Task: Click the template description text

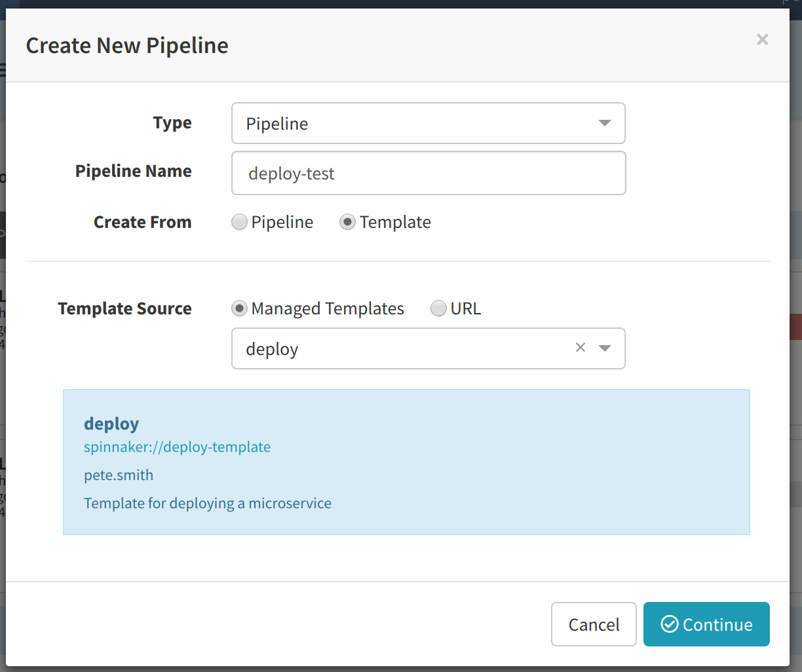Action: [x=208, y=503]
